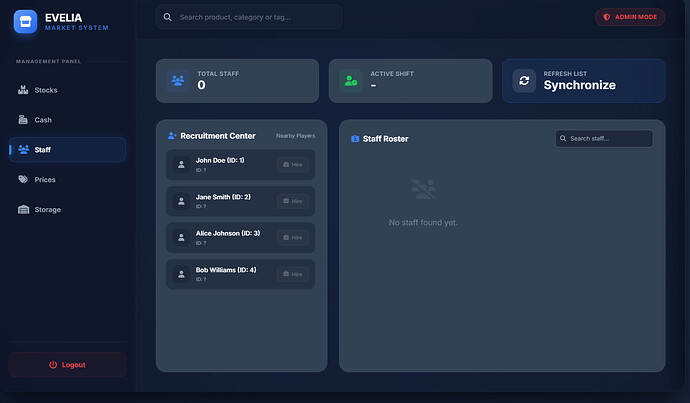Image resolution: width=690 pixels, height=403 pixels.
Task: Click the Active Shift label
Action: point(392,73)
